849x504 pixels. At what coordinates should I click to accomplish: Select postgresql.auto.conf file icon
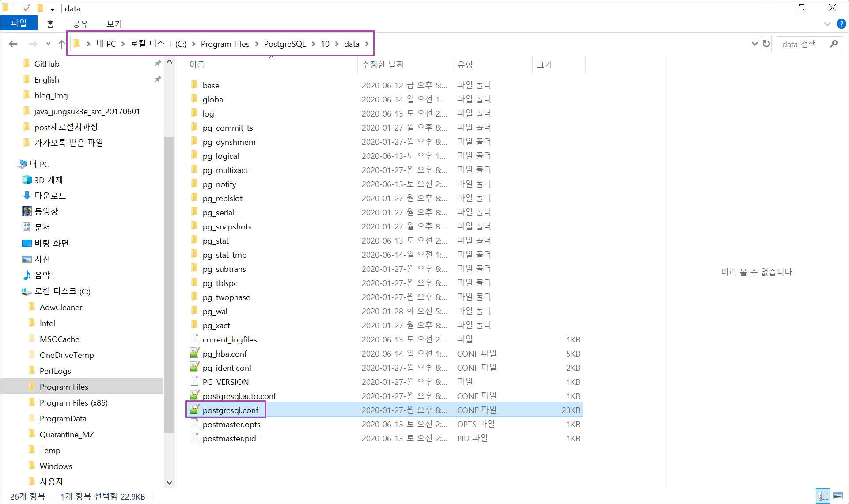pos(194,395)
